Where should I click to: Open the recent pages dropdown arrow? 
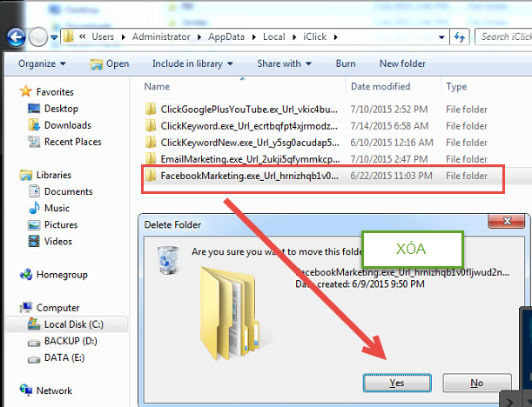coord(54,37)
